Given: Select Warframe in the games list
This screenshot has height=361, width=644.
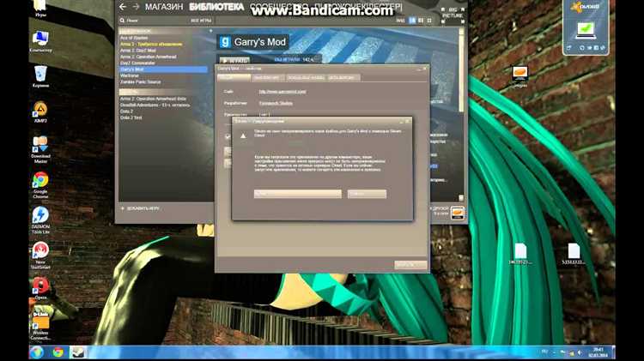Looking at the screenshot, I should tap(131, 75).
